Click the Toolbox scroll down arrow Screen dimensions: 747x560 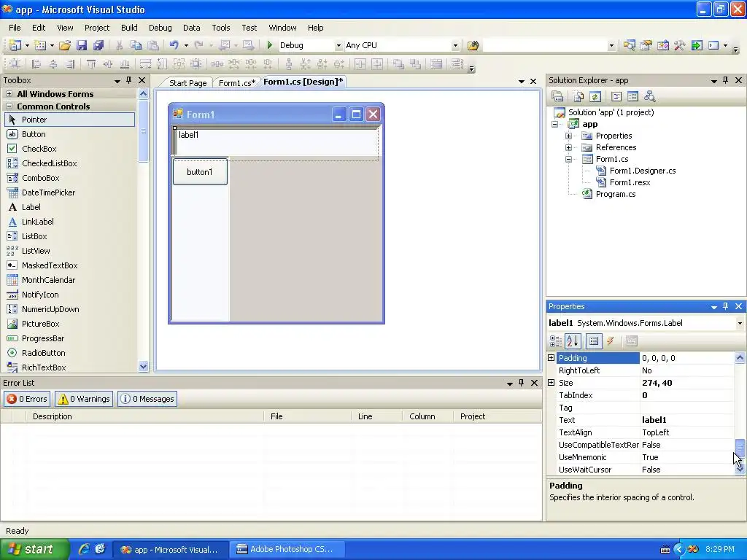click(x=144, y=367)
